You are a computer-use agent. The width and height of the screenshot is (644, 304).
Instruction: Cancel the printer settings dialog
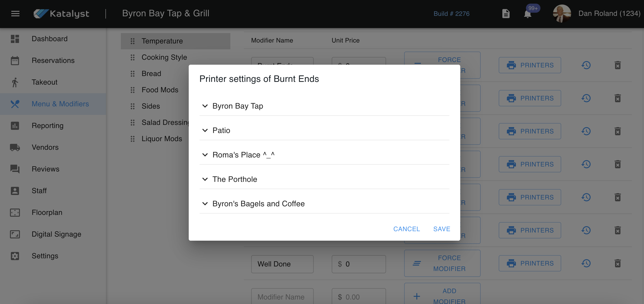(x=406, y=229)
